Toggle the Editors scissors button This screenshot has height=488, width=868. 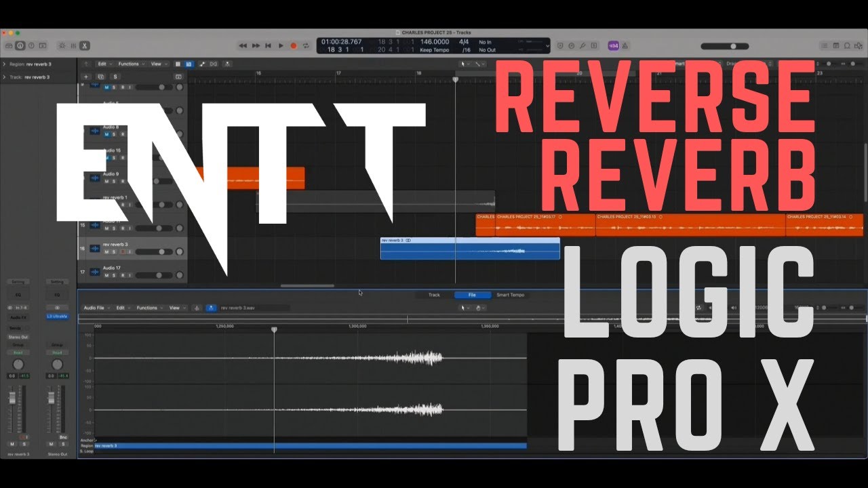(x=85, y=45)
